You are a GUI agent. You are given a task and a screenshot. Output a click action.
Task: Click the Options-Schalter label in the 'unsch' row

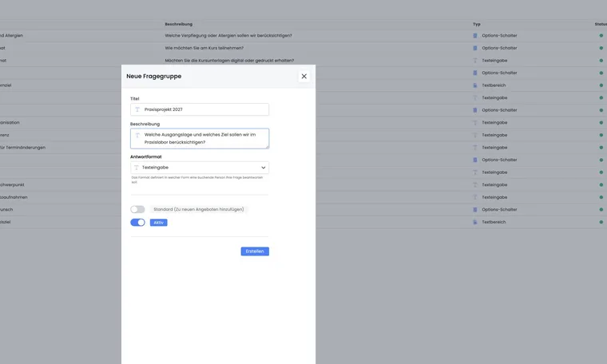[x=499, y=210]
